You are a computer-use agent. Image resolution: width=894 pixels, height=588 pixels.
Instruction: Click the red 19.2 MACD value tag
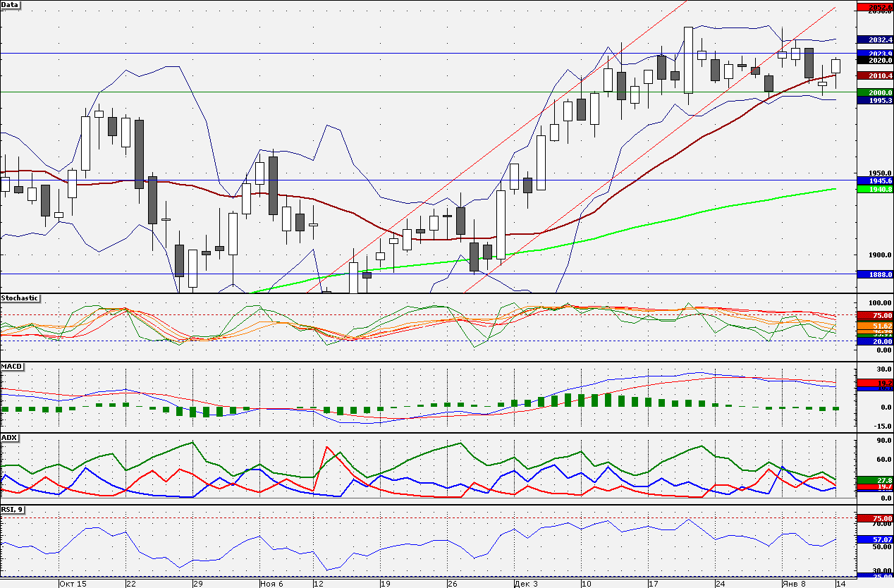(874, 382)
